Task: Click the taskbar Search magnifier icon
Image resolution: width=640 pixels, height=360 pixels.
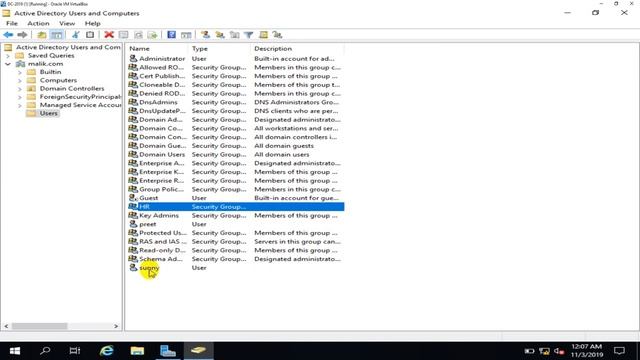Action: pos(45,351)
